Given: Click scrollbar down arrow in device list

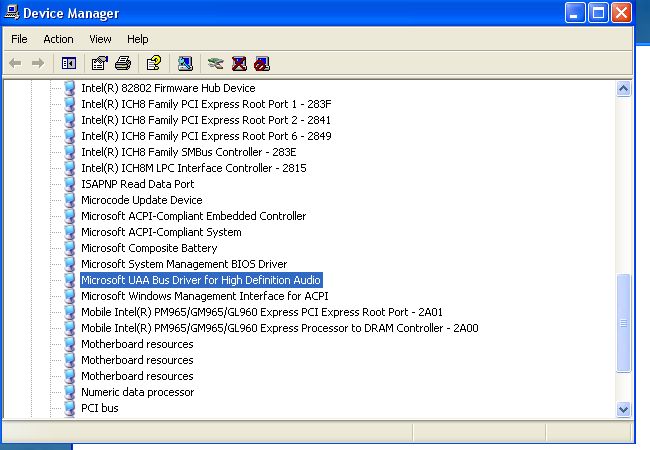Looking at the screenshot, I should (623, 409).
